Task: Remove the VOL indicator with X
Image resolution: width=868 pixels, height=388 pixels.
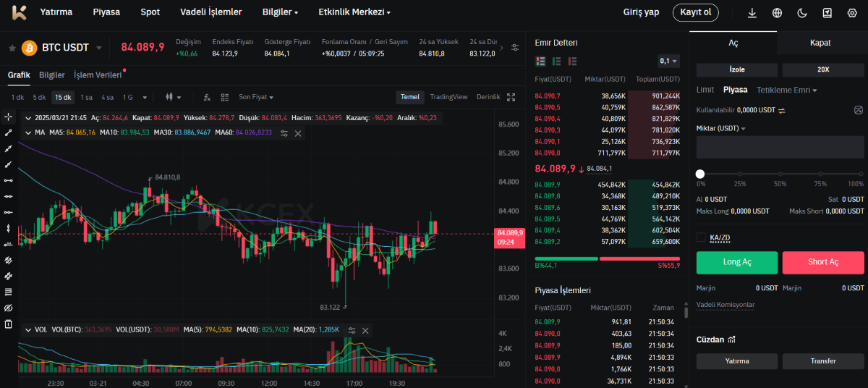Action: (365, 330)
